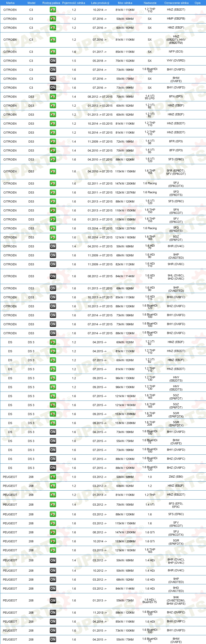The image size is (206, 644).
Task: Click the ON icon in the Citroen DS3 BHX (DV6FC) row
Action: [53, 297]
